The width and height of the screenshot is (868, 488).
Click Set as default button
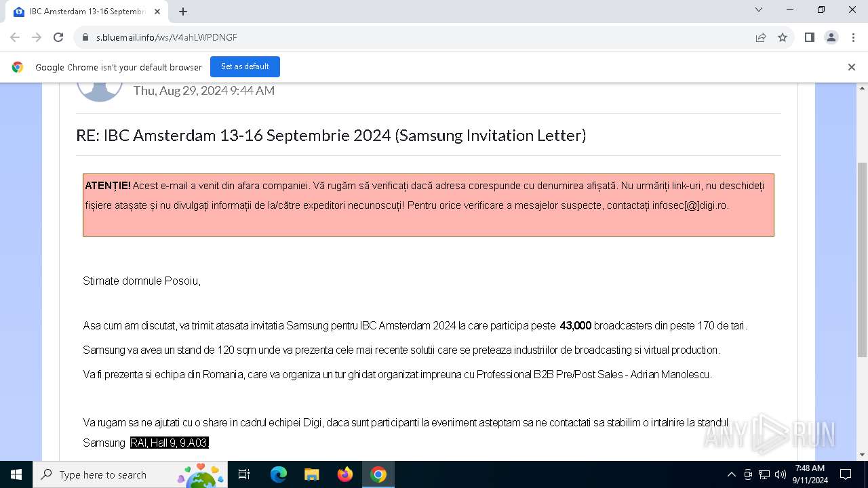(245, 66)
